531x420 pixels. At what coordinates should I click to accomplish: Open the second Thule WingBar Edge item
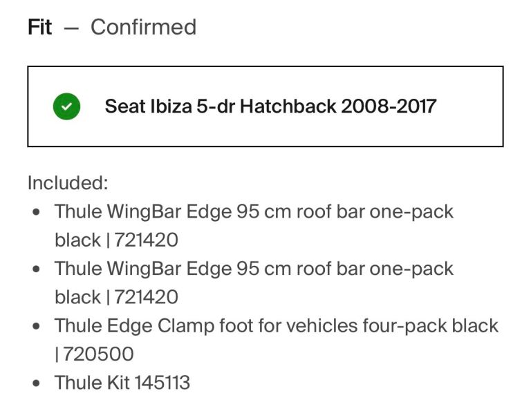pos(254,268)
